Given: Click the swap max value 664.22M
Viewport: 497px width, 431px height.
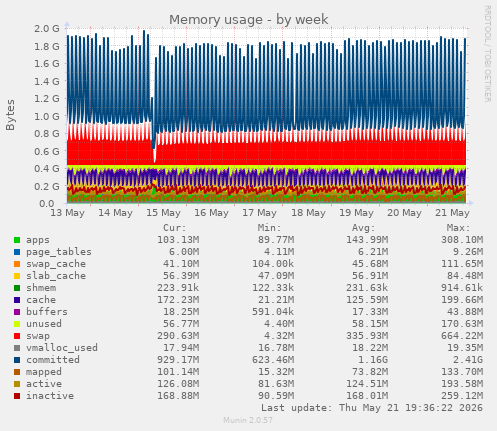Looking at the screenshot, I should [x=462, y=336].
